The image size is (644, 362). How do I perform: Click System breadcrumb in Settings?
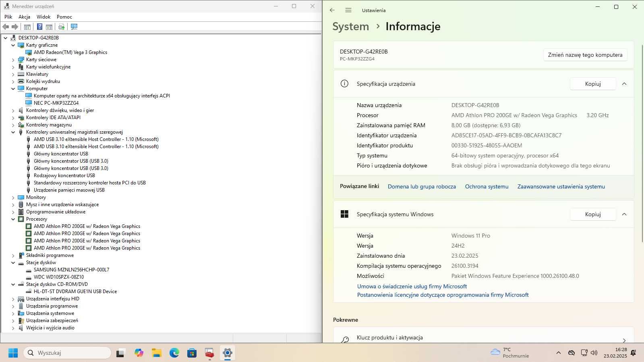point(350,27)
